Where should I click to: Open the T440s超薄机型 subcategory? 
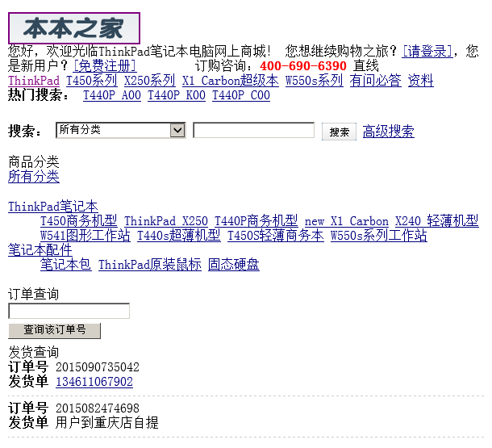(x=179, y=235)
